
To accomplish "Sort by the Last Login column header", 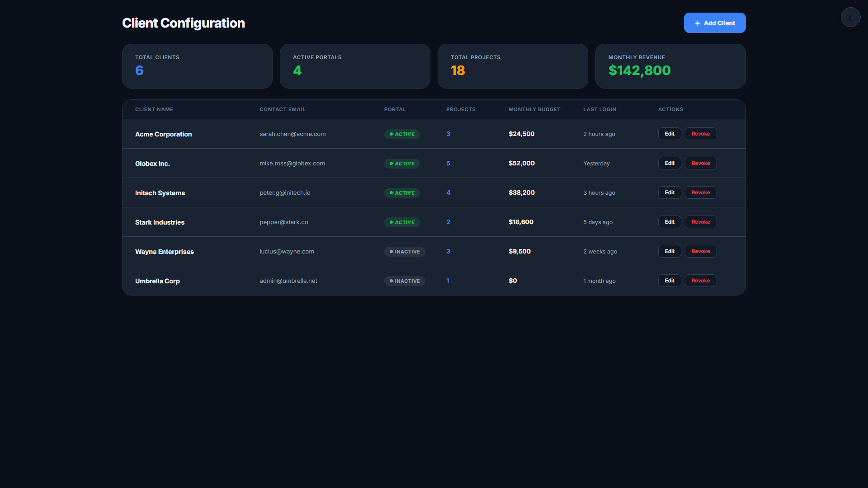I will pyautogui.click(x=599, y=109).
